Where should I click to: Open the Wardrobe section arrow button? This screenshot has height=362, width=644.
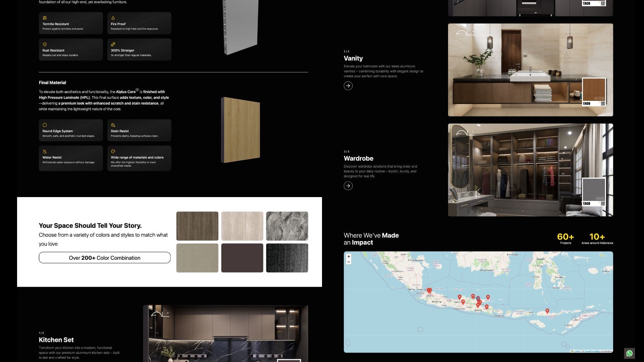click(x=348, y=185)
